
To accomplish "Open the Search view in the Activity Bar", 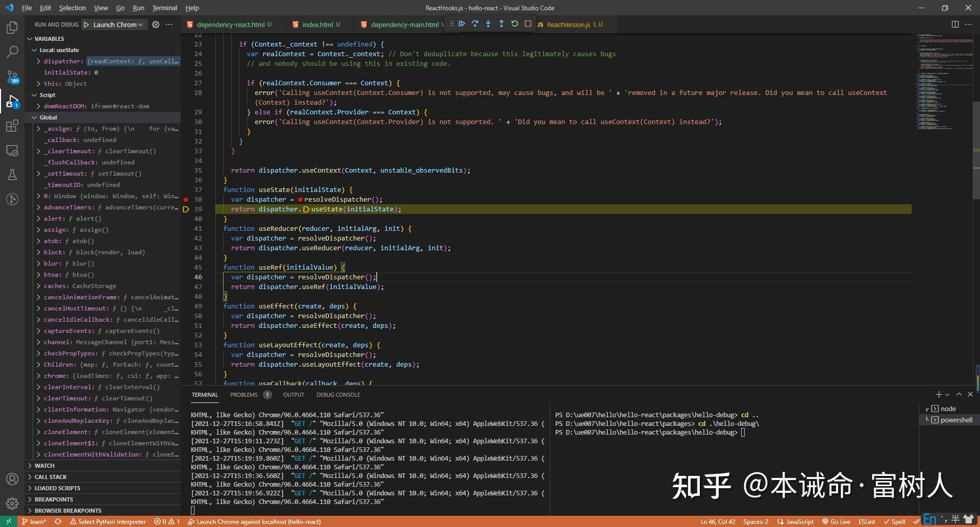I will tap(12, 52).
